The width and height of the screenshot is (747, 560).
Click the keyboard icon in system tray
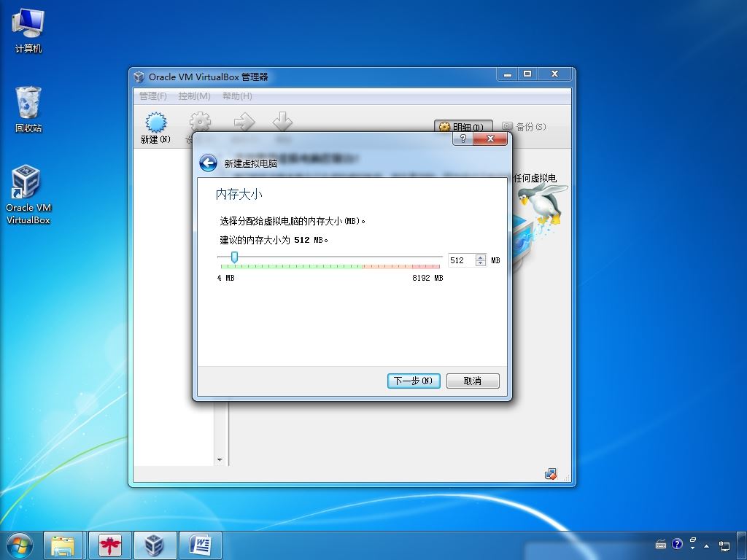point(661,544)
